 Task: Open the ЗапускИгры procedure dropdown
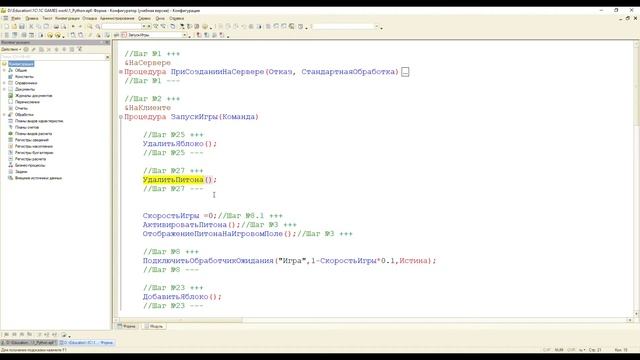click(x=184, y=35)
